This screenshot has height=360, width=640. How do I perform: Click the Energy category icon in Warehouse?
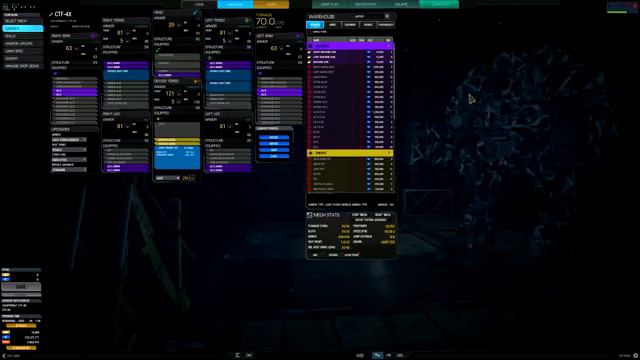(311, 153)
